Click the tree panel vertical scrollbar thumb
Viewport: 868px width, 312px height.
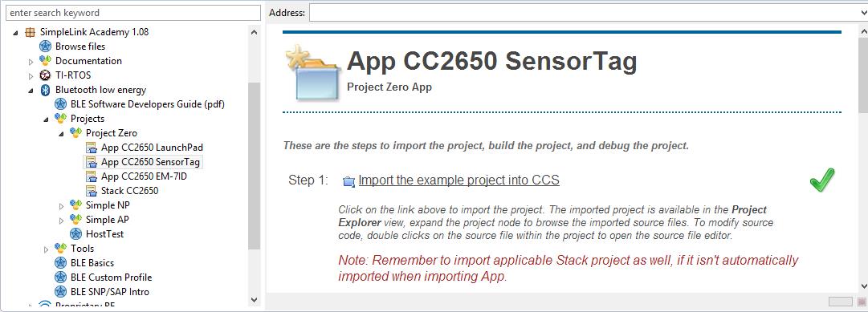254,166
